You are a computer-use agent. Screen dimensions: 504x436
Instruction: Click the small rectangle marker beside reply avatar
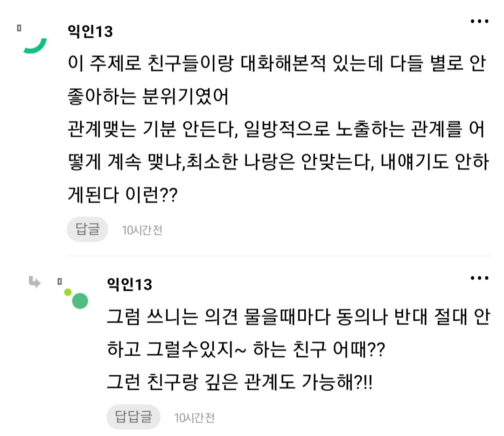[x=59, y=281]
